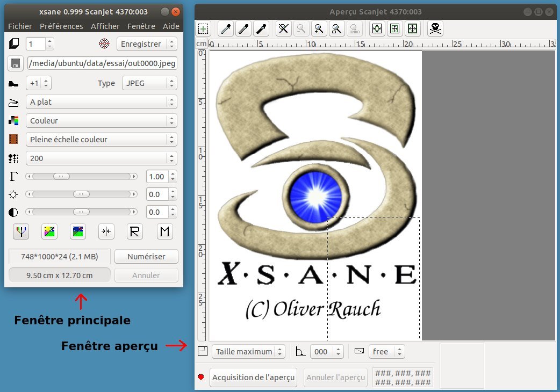Click the gray point pipette icon

[243, 28]
